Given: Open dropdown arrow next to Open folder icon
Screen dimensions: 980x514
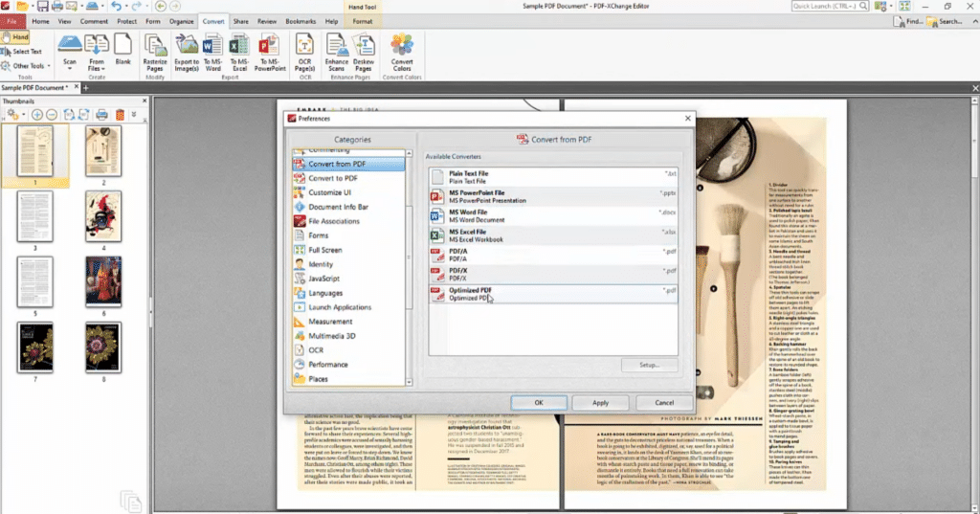Looking at the screenshot, I should pos(32,7).
